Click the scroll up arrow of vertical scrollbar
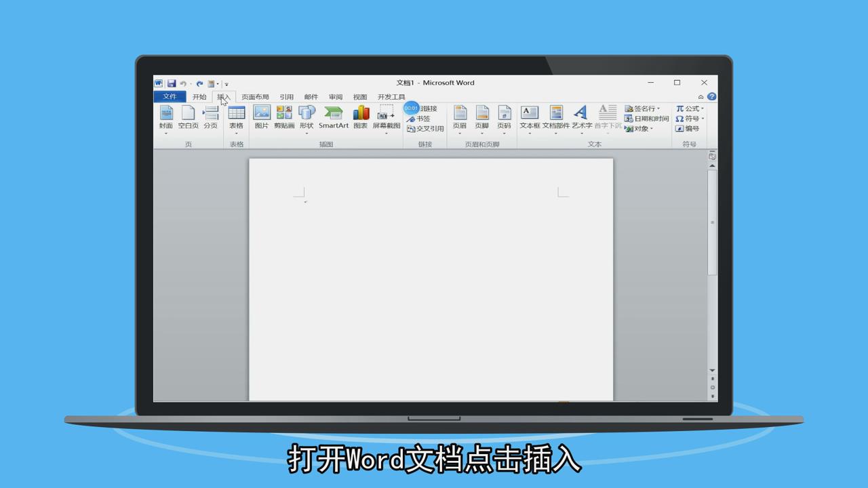This screenshot has height=488, width=868. click(x=712, y=166)
